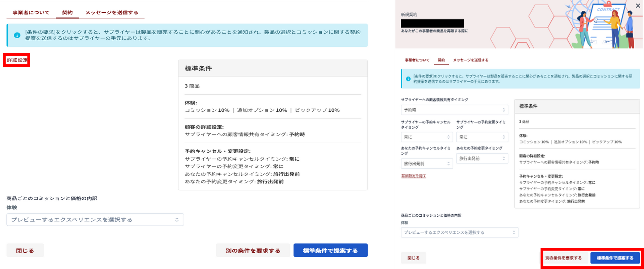
Task: Click the blue 標準条件で提案する button in the right dialog
Action: coord(615,258)
